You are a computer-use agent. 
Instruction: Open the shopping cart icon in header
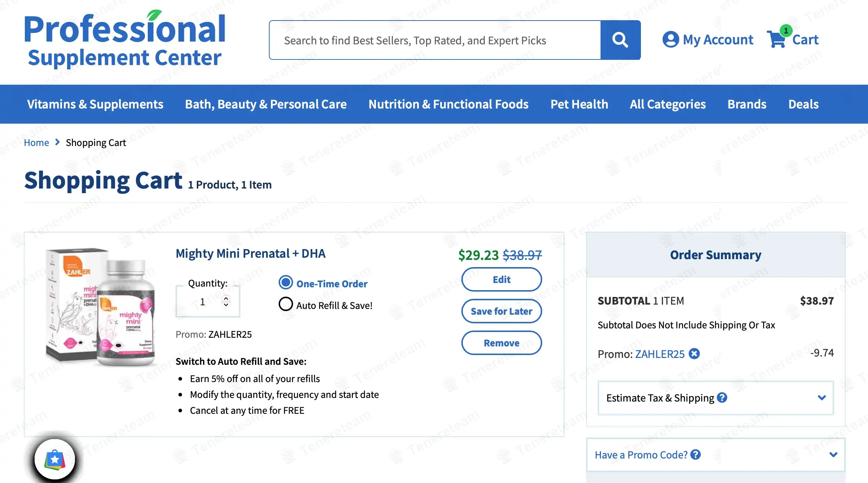[777, 39]
